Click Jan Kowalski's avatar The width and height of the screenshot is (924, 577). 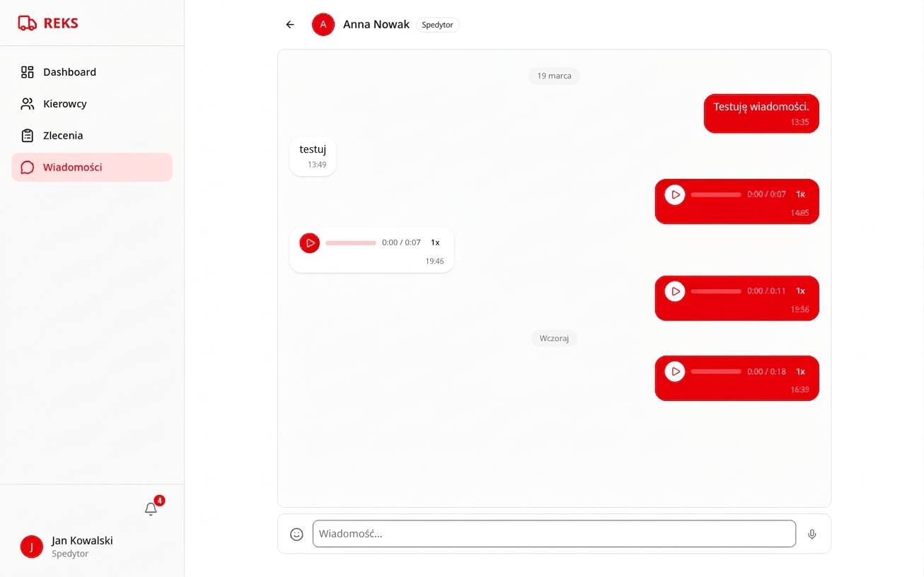click(32, 547)
